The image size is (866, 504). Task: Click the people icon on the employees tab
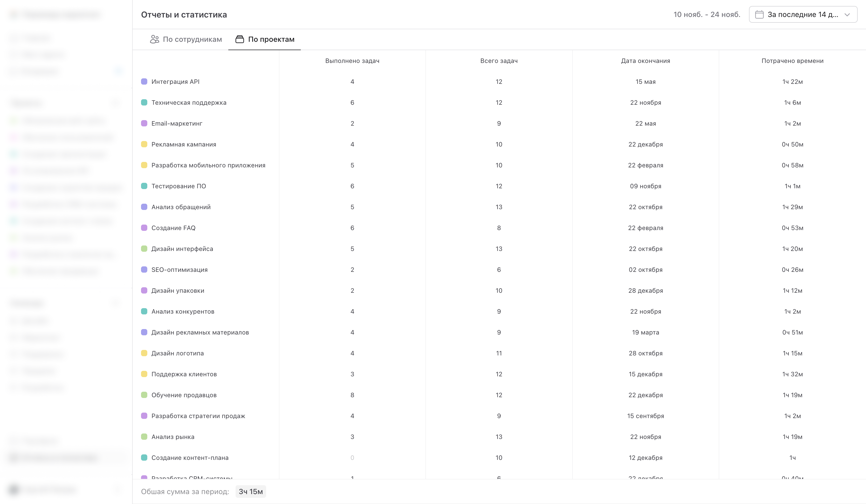(154, 39)
